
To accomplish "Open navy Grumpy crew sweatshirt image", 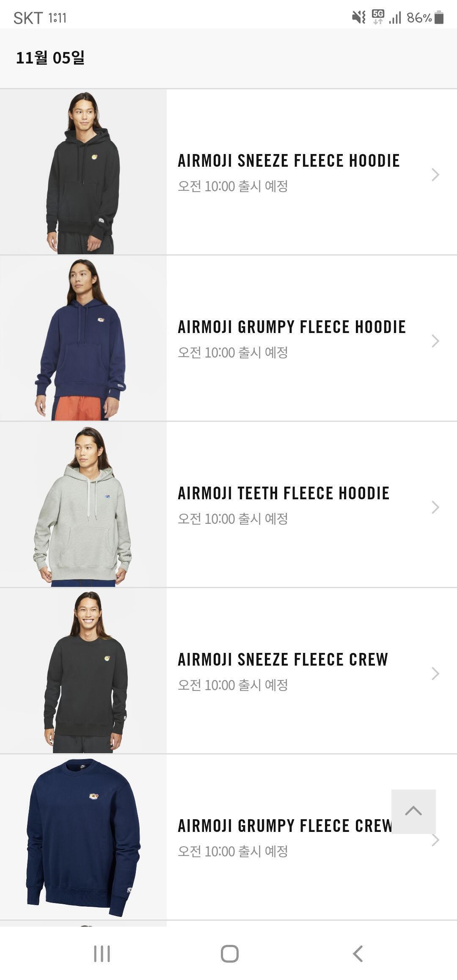I will (x=83, y=837).
